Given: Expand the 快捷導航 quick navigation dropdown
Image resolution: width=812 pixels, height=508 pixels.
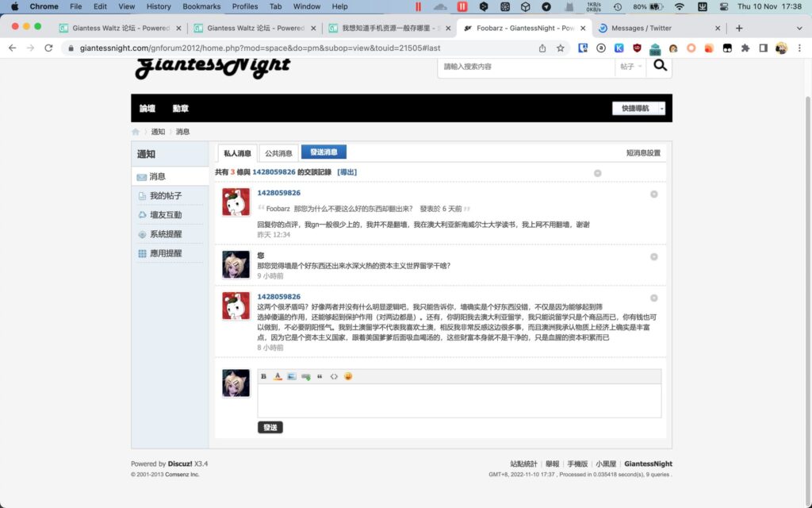Looking at the screenshot, I should point(638,109).
